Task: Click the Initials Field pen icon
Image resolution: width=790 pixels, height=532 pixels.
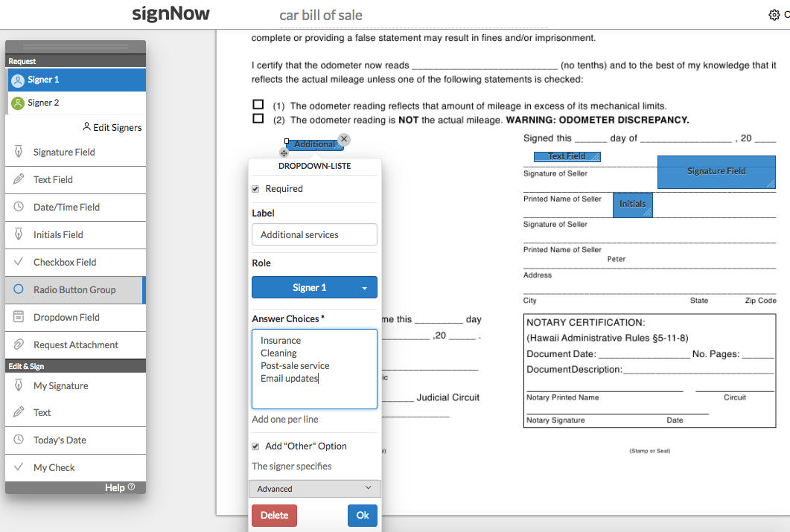Action: 19,234
